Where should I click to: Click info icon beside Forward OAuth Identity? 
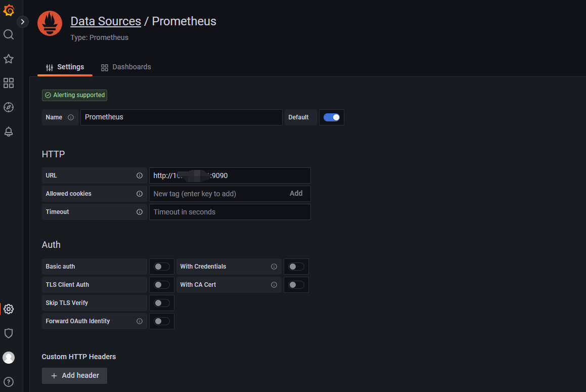click(x=140, y=321)
